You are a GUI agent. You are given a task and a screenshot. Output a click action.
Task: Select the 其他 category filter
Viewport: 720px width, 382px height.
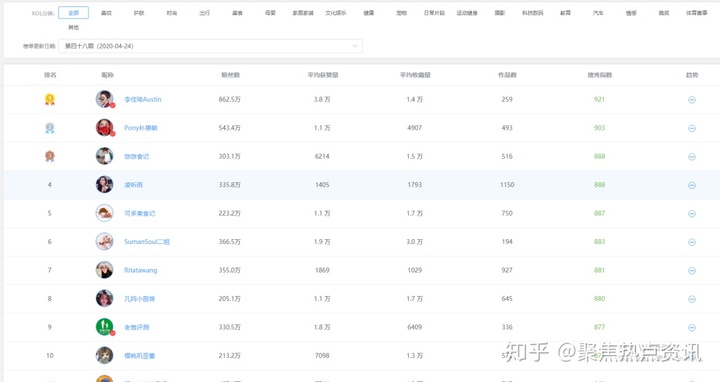coord(73,28)
